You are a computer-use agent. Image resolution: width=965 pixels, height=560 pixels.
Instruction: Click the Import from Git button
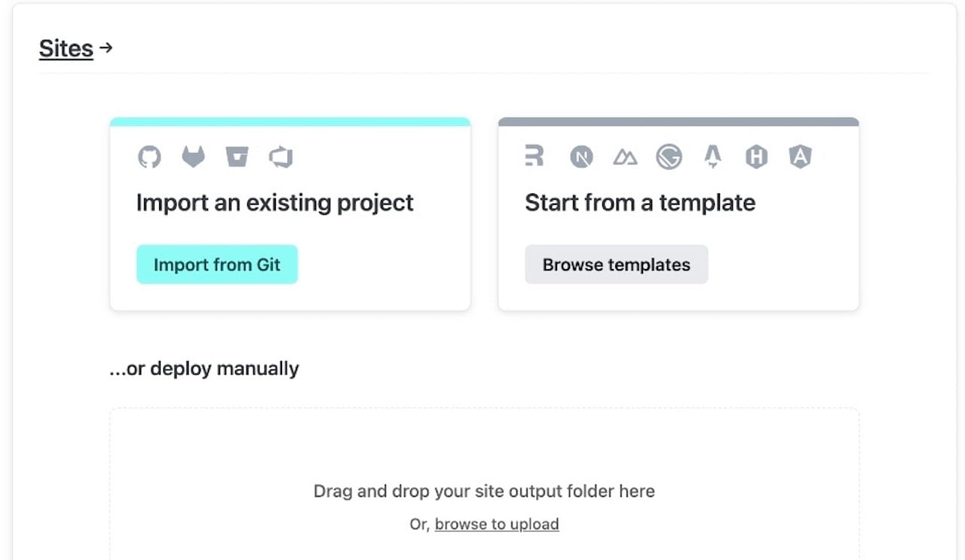(217, 265)
